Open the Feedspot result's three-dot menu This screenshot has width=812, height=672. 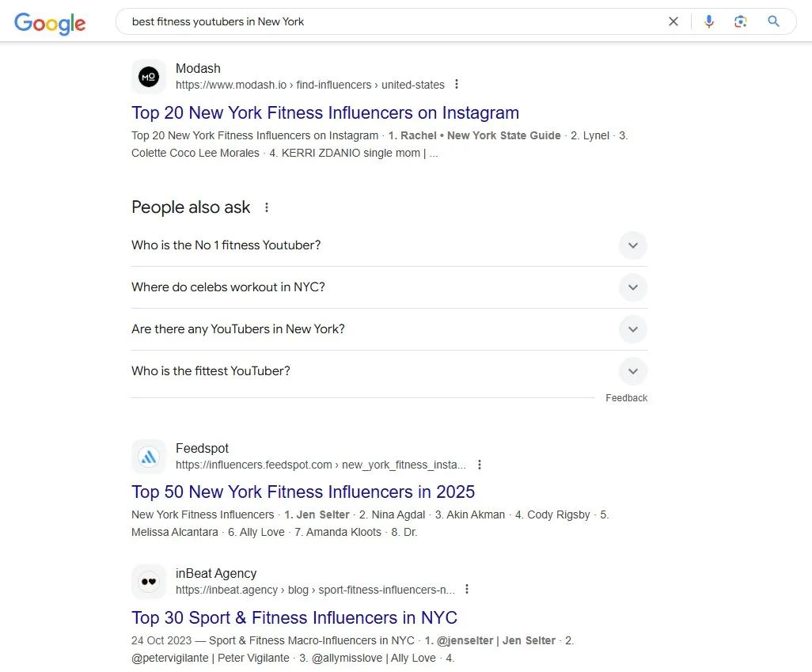(480, 465)
